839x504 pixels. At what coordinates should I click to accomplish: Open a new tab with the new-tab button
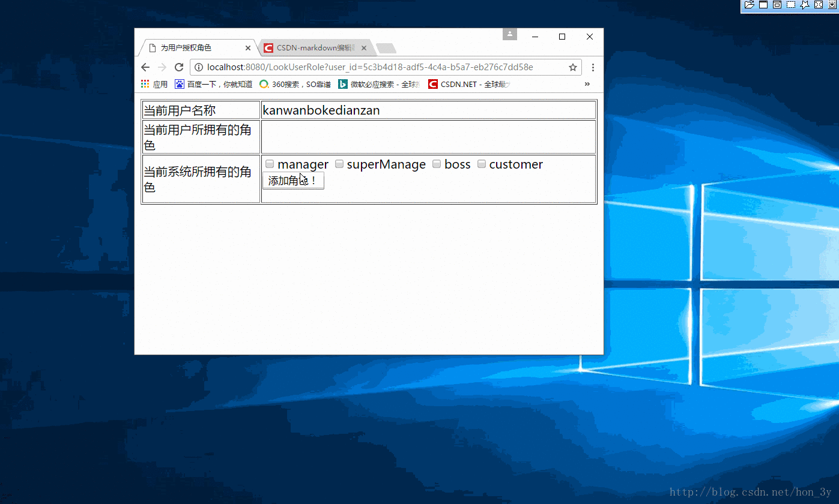tap(386, 49)
